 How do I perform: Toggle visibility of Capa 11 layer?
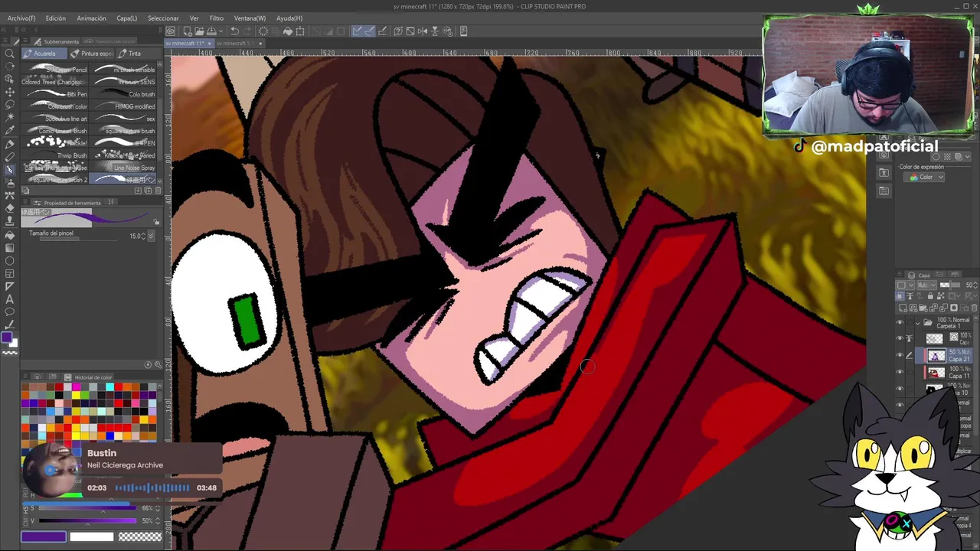900,372
